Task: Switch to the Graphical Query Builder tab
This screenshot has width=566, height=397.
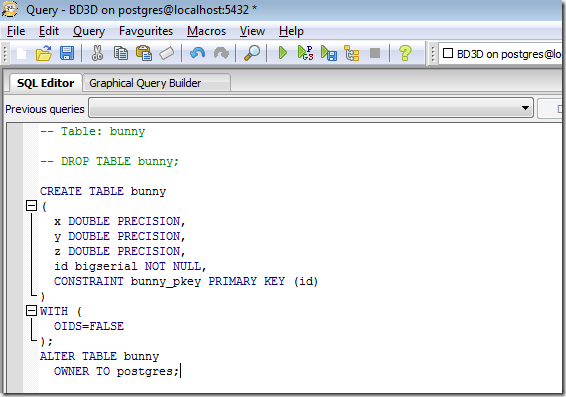Action: coord(157,83)
